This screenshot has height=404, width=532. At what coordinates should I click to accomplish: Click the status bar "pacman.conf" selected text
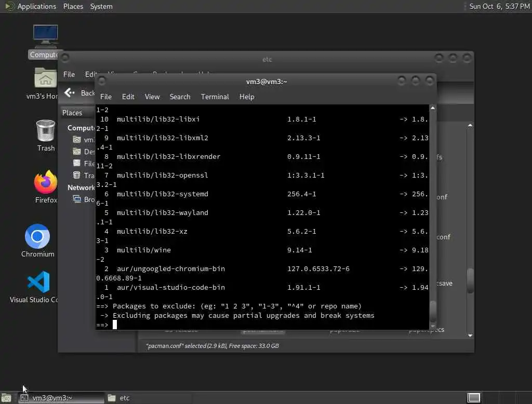pos(212,346)
